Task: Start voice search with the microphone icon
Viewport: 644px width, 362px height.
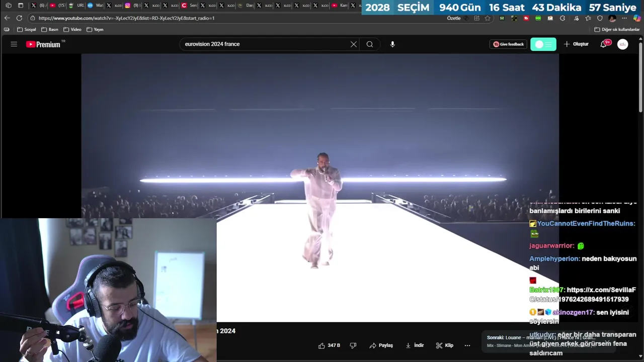Action: coord(392,44)
